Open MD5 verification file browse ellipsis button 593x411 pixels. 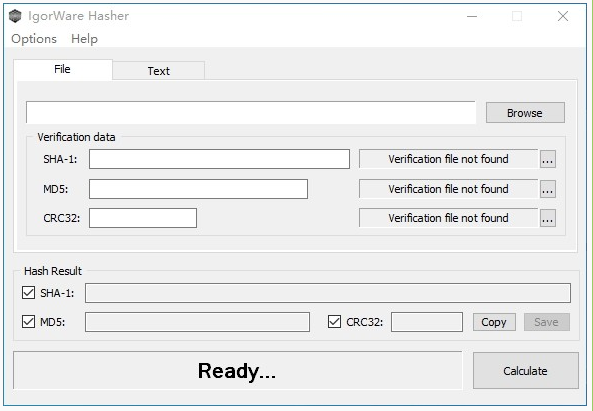(x=548, y=189)
